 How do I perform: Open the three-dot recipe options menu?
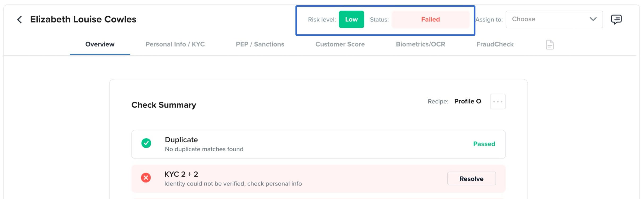coord(498,102)
